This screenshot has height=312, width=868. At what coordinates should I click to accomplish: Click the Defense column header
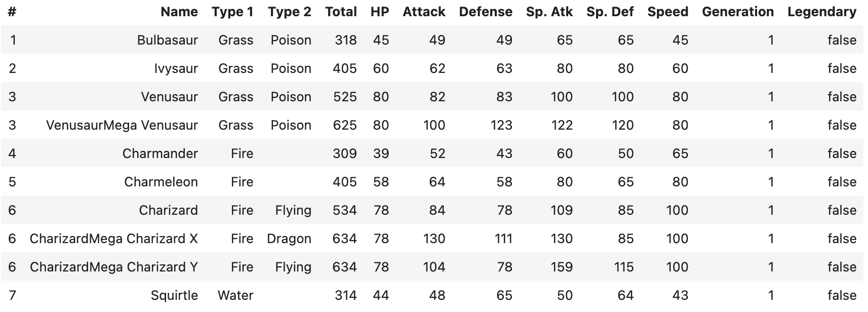click(486, 12)
